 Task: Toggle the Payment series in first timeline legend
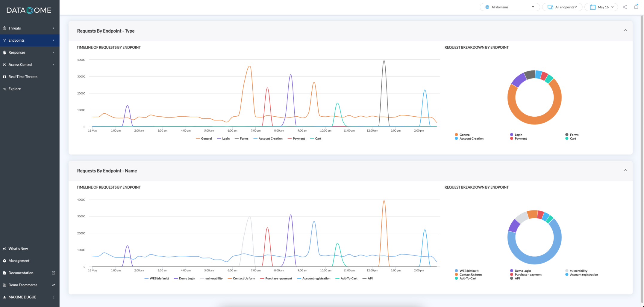tap(296, 139)
